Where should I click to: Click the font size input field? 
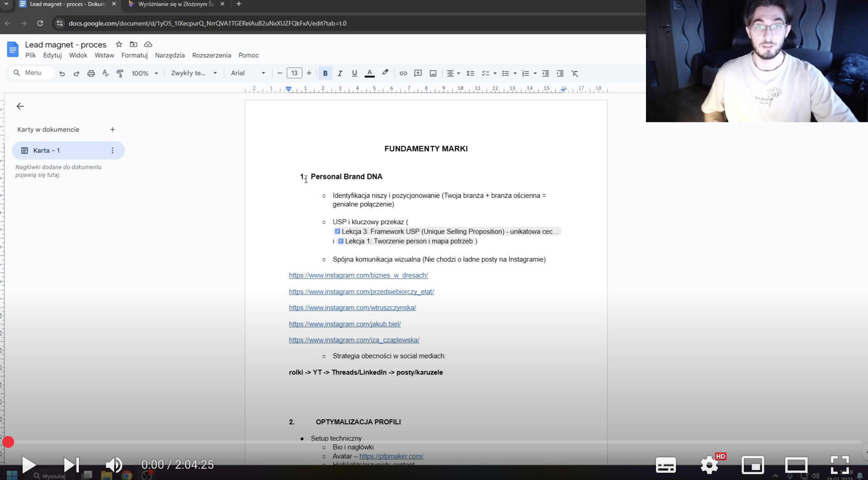[294, 73]
